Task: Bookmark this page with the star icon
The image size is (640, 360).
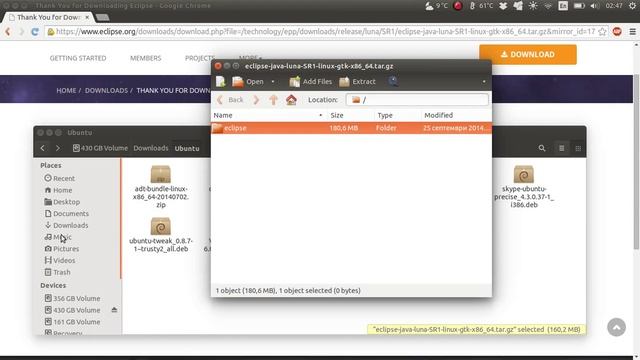Action: pyautogui.click(x=602, y=31)
